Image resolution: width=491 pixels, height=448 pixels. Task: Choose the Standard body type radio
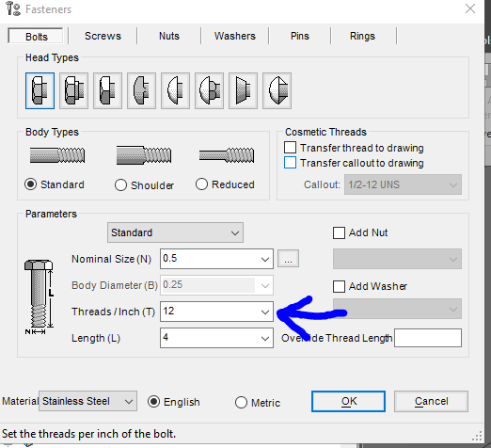(x=31, y=184)
